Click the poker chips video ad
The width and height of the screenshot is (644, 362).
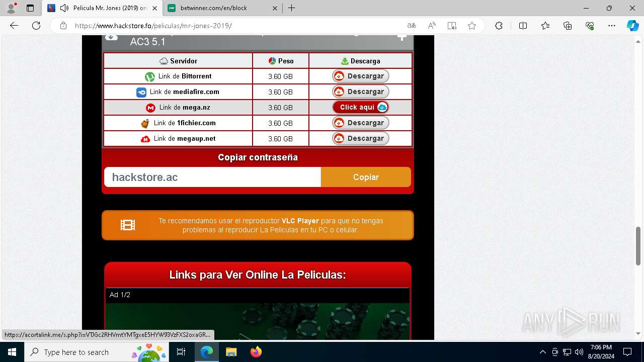click(x=258, y=321)
